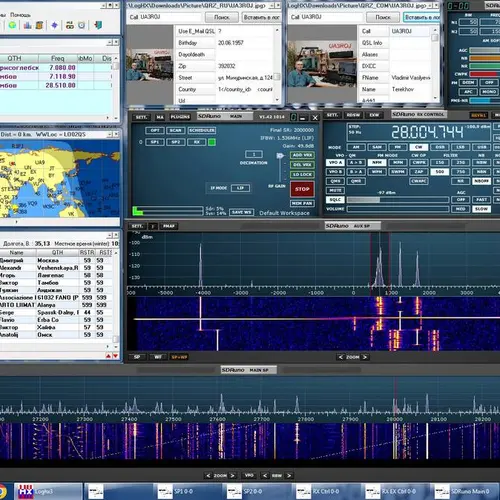The width and height of the screenshot is (500, 500).
Task: Open the IF MODE LIF selector
Action: pyautogui.click(x=240, y=188)
